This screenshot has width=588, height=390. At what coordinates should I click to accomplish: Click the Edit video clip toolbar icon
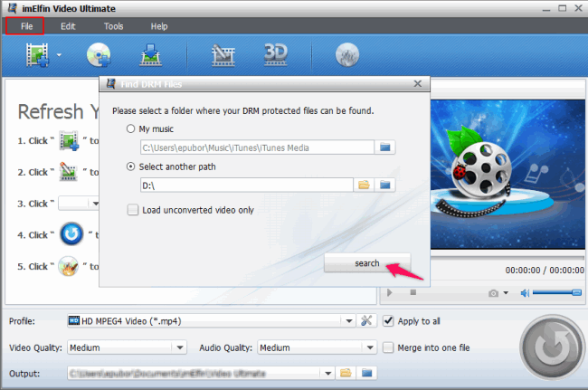[223, 55]
